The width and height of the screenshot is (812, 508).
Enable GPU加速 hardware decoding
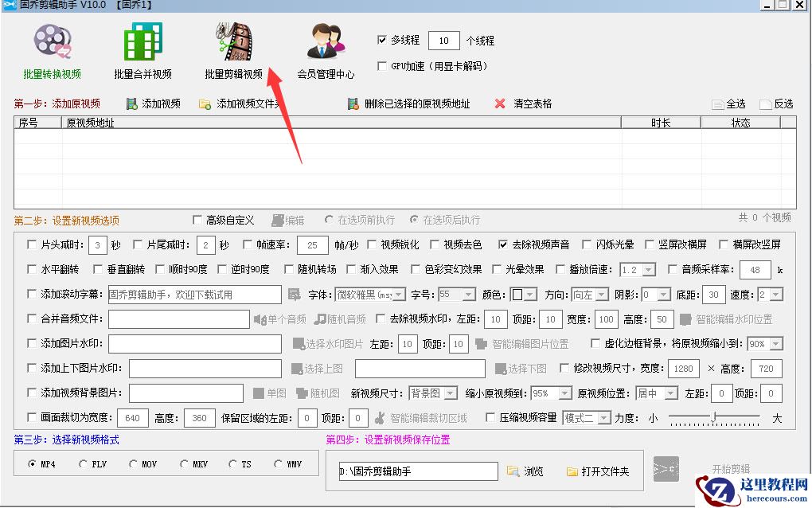[381, 66]
